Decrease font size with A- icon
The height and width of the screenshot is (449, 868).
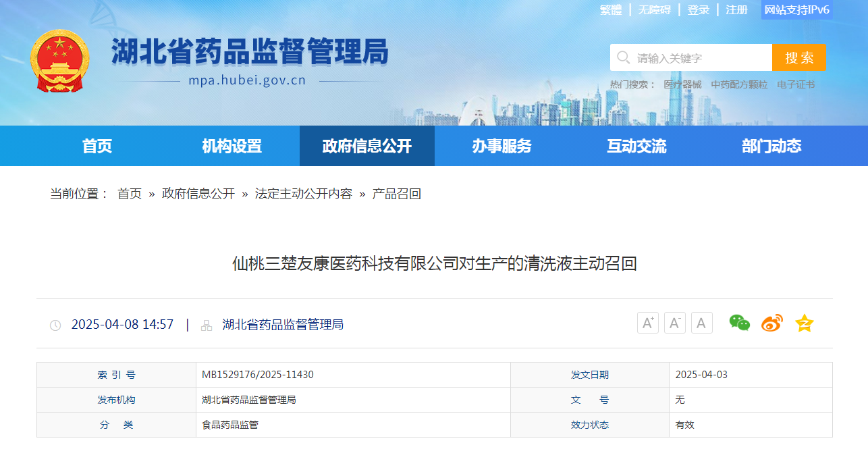[675, 323]
